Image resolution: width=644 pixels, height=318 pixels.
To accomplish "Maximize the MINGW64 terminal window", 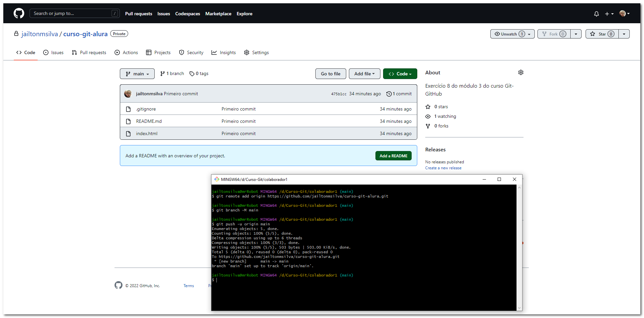I will point(499,179).
